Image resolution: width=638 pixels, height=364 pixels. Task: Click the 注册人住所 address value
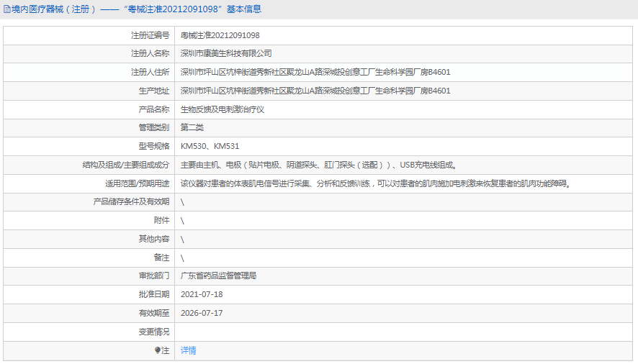(x=315, y=72)
